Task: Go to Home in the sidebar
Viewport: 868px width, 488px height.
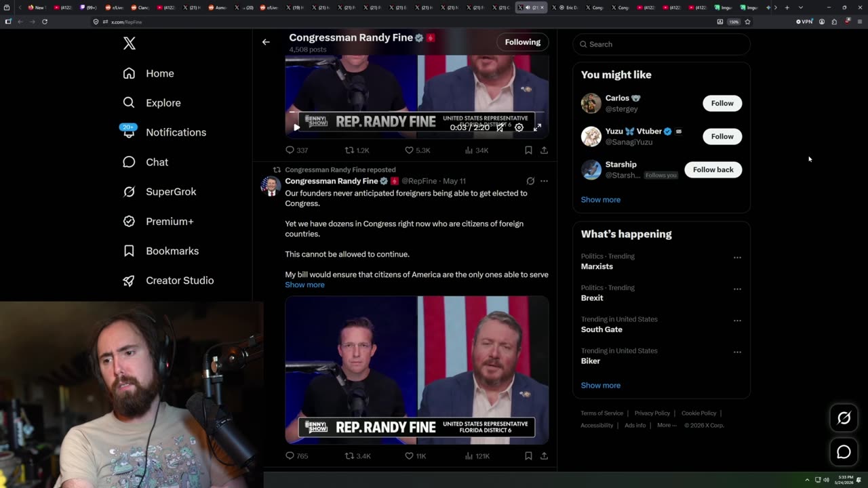Action: 148,73
